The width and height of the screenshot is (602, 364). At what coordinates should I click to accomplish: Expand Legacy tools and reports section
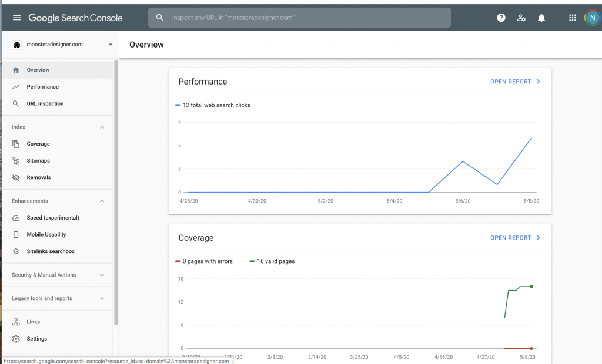102,298
